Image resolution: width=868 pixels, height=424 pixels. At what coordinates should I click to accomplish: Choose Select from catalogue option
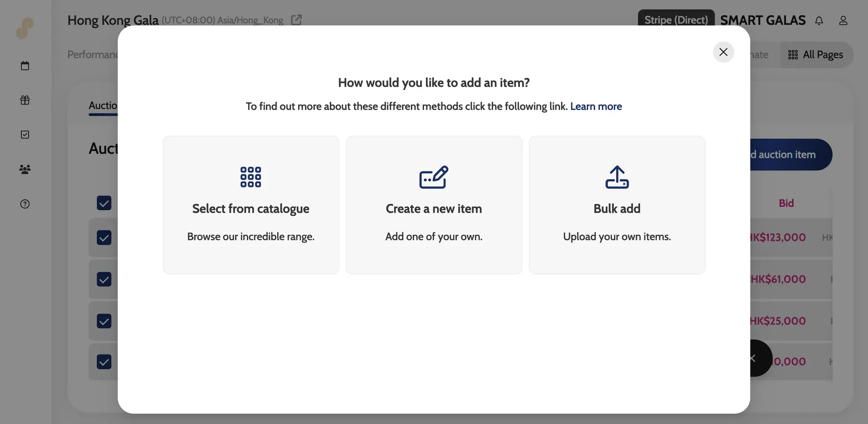[251, 205]
